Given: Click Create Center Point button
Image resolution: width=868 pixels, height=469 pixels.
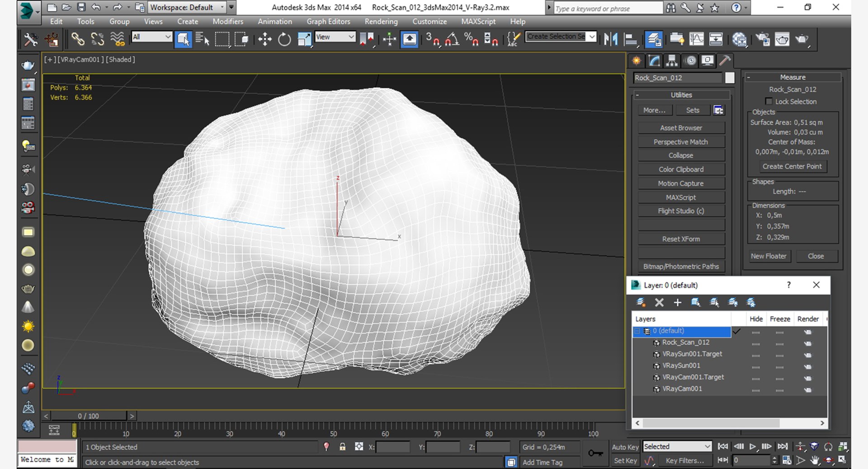Looking at the screenshot, I should [792, 166].
